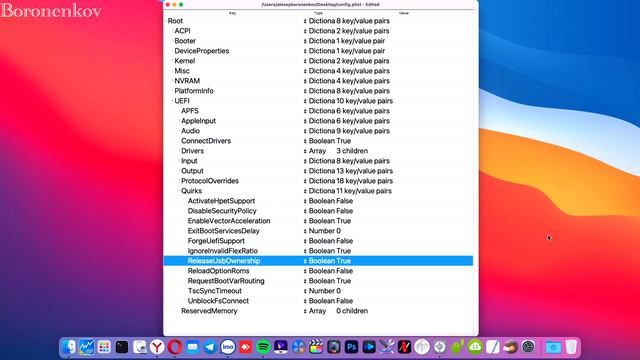Viewport: 640px width, 360px height.
Task: Open the type popup for the Root row
Action: (305, 21)
